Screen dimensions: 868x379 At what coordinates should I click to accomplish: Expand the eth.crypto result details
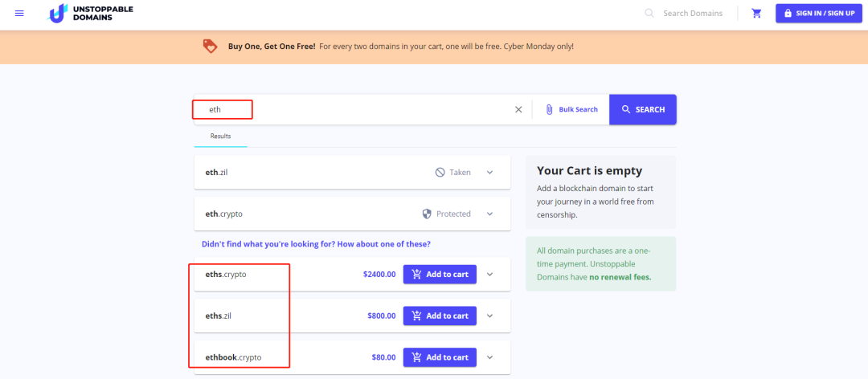489,214
